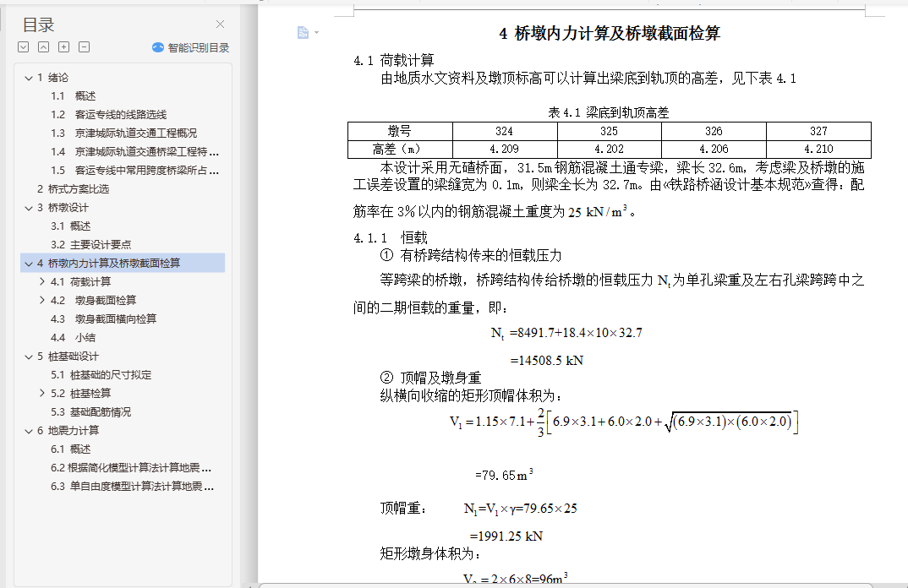Screen dimensions: 908x588
Task: Expand section 5.2 桩基检算
Action: (41, 394)
